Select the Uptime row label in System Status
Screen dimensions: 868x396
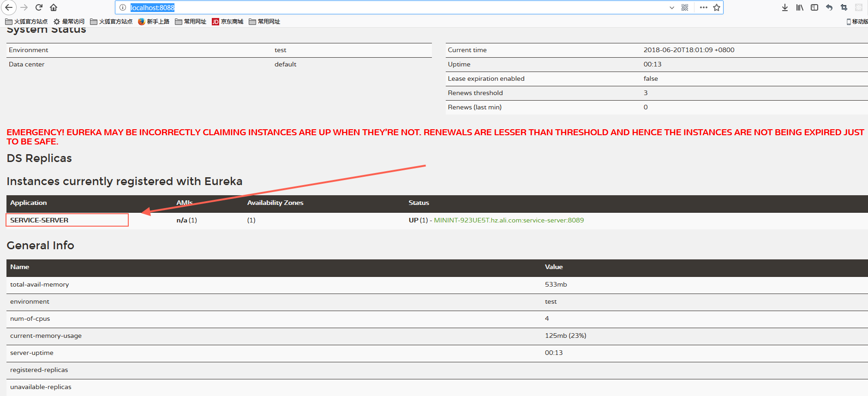click(459, 64)
